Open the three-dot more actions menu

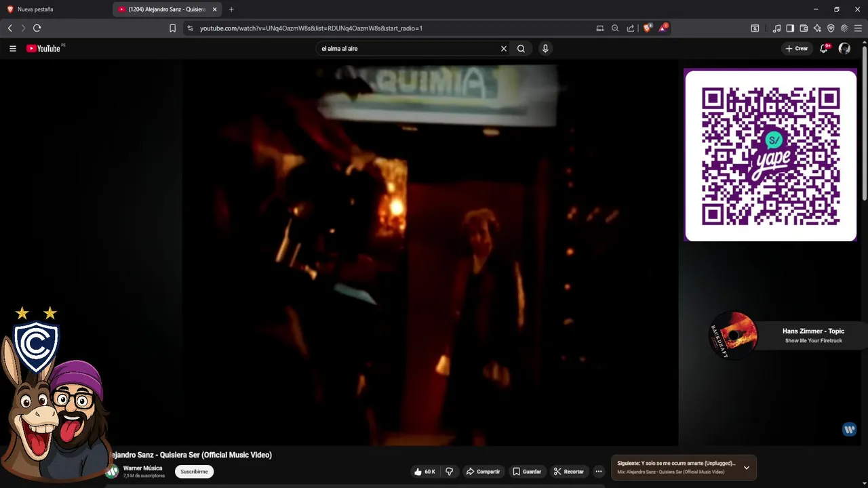tap(599, 472)
